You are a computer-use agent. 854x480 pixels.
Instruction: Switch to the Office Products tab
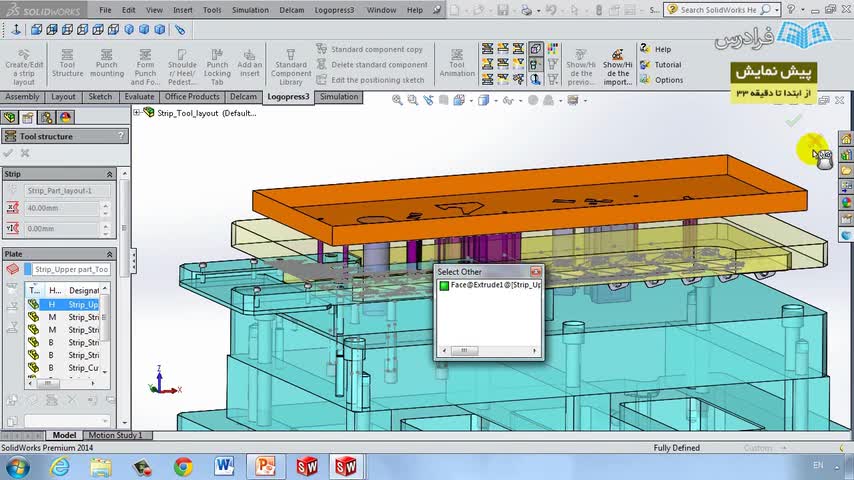point(191,97)
